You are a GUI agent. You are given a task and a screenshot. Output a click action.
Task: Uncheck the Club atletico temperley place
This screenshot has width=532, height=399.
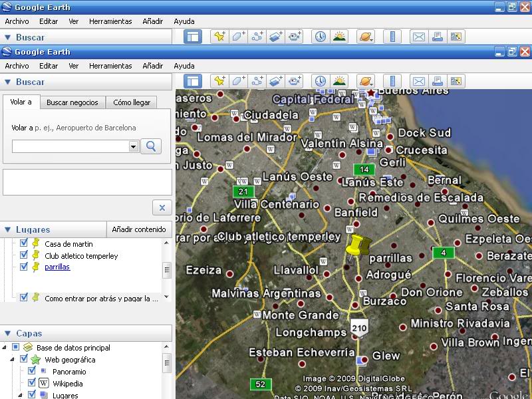pyautogui.click(x=24, y=255)
